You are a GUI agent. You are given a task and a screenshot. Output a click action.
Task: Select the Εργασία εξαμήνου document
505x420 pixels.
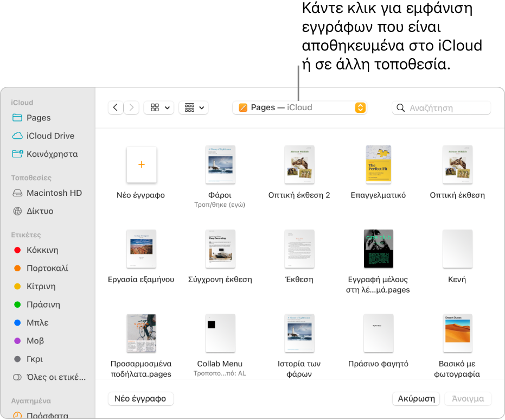[142, 249]
